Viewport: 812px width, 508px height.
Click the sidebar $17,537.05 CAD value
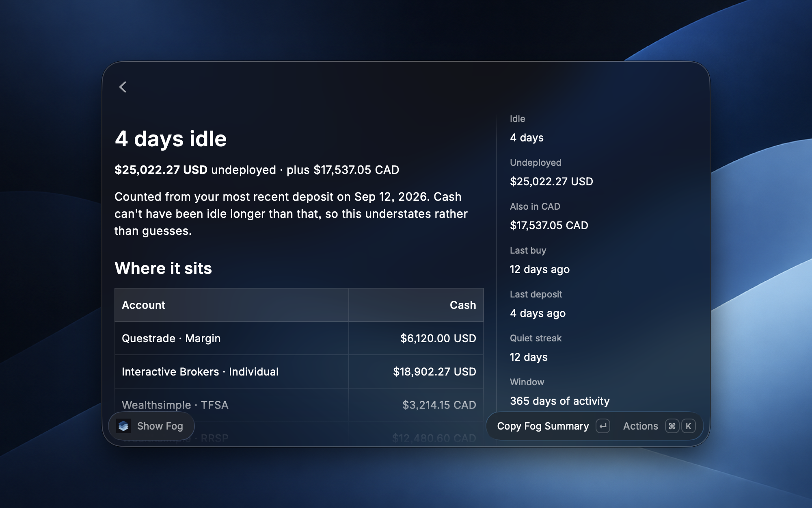549,226
